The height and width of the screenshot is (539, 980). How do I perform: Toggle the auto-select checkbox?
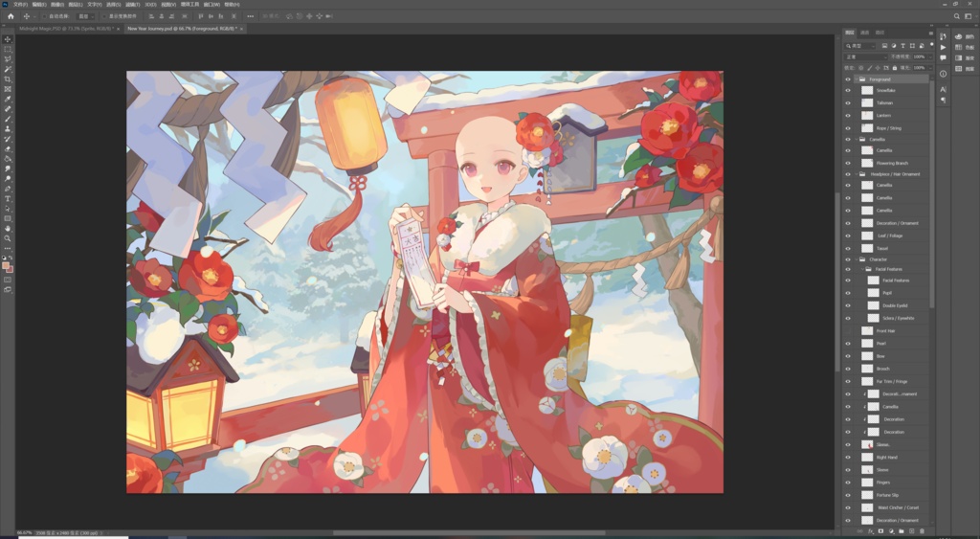point(44,16)
